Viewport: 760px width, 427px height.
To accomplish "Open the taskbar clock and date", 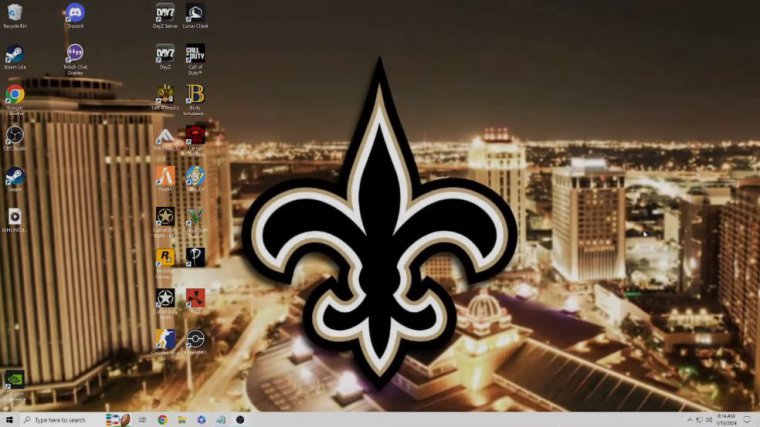I will tap(727, 420).
